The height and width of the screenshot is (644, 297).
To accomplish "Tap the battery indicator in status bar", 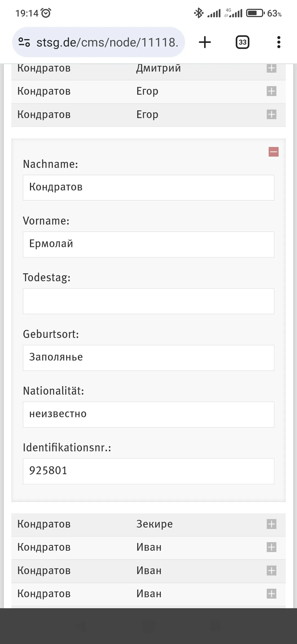I will point(255,13).
